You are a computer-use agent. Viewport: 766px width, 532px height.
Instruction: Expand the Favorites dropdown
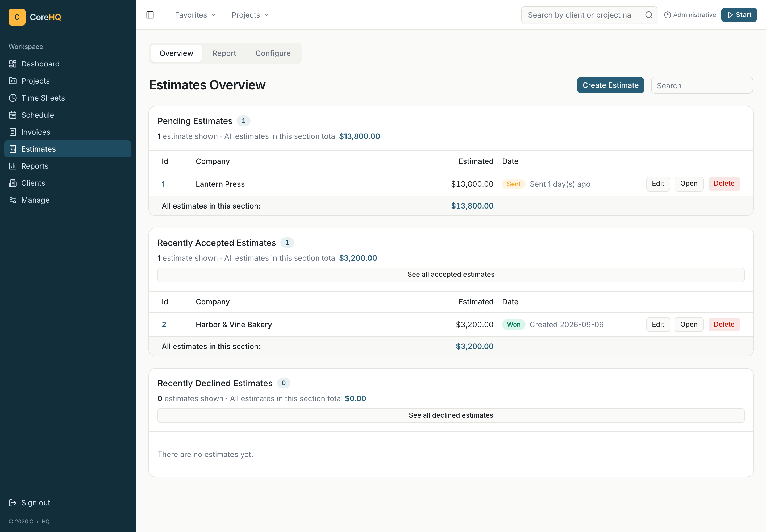pos(195,15)
